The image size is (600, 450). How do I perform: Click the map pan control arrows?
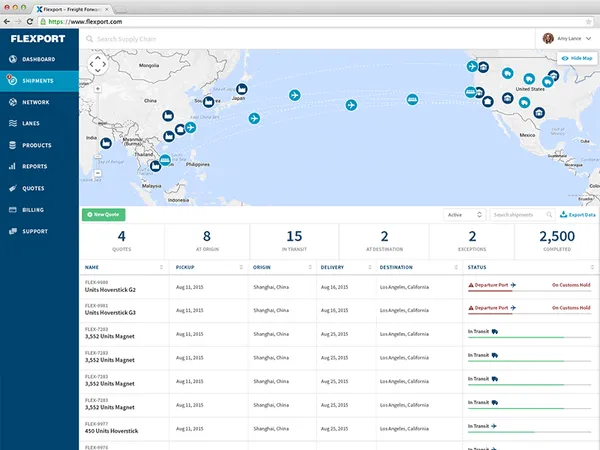click(98, 64)
